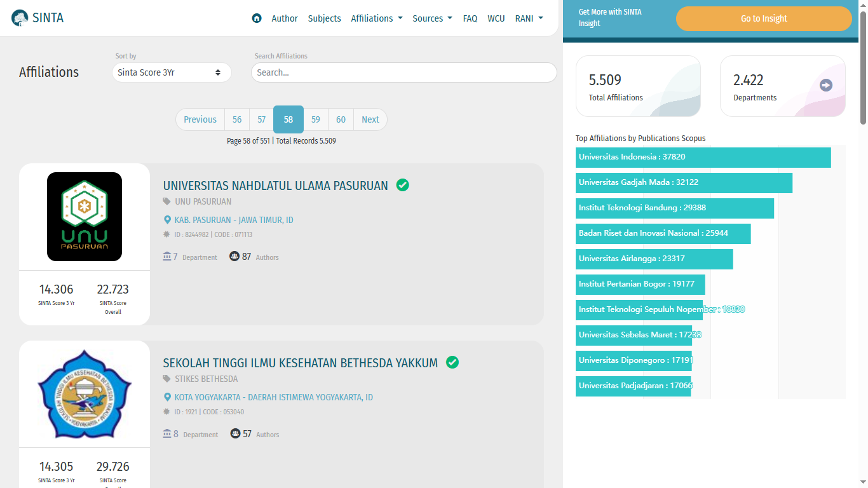Image resolution: width=868 pixels, height=488 pixels.
Task: Click the location pin beside KOTA YOGYAKARTA
Action: [168, 397]
